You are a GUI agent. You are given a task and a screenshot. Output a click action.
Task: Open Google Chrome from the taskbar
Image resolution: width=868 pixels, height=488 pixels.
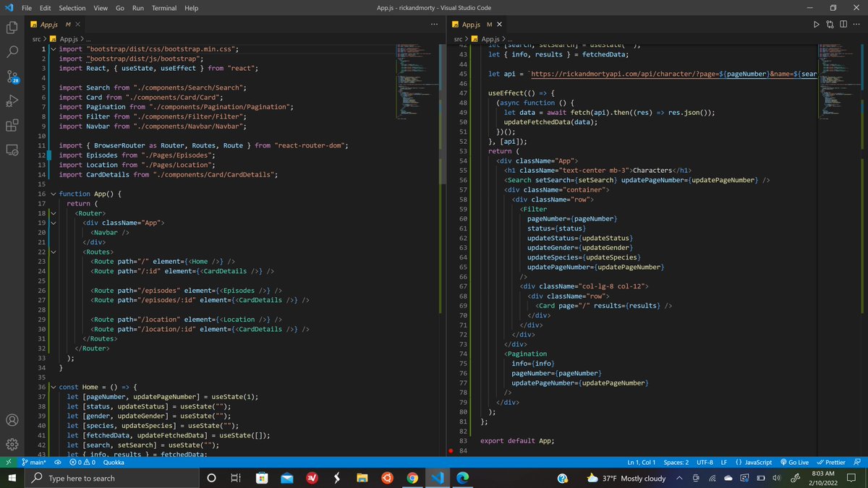412,478
